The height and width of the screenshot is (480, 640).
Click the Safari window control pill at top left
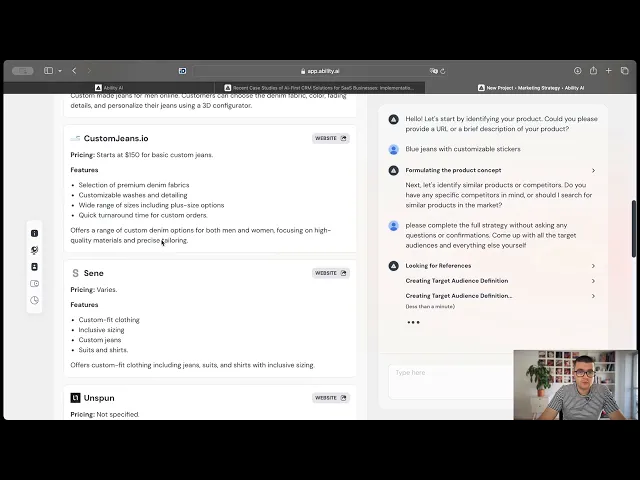(x=23, y=71)
